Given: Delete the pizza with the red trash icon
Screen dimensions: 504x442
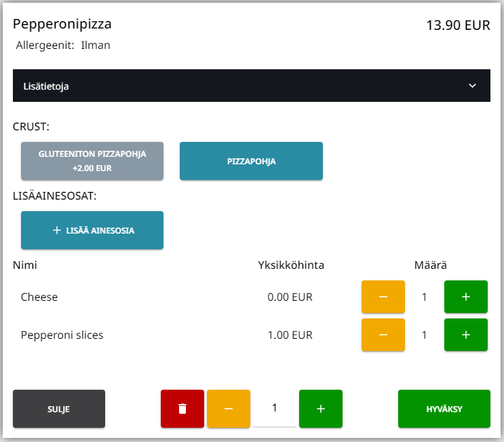Looking at the screenshot, I should 182,409.
